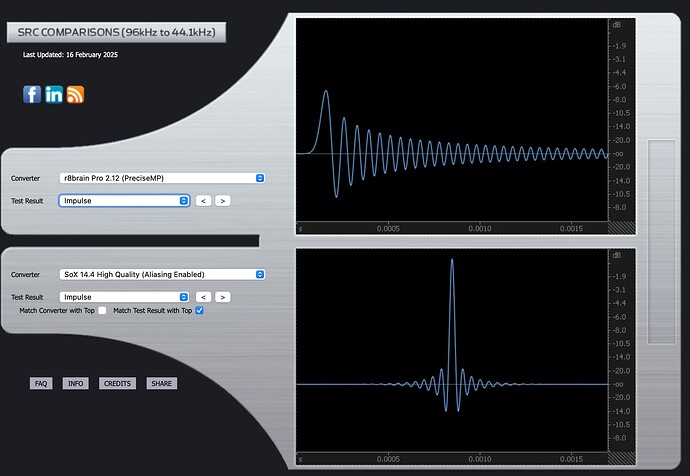Open the FAQ page

(x=41, y=384)
